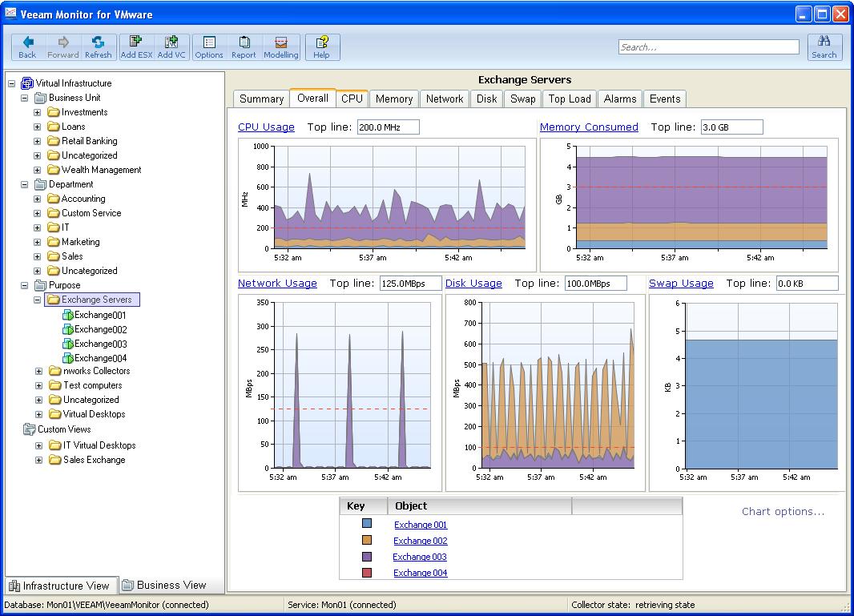Click the Virtual Desktops folder icon

coord(55,414)
